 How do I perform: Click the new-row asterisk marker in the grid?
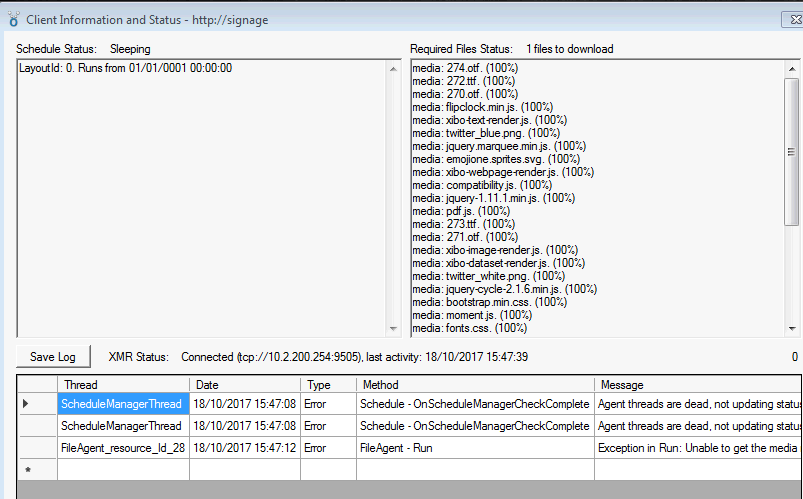click(27, 469)
